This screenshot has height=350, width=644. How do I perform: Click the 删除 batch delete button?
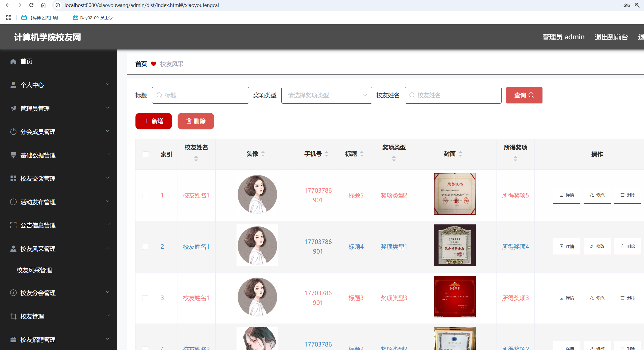tap(196, 121)
